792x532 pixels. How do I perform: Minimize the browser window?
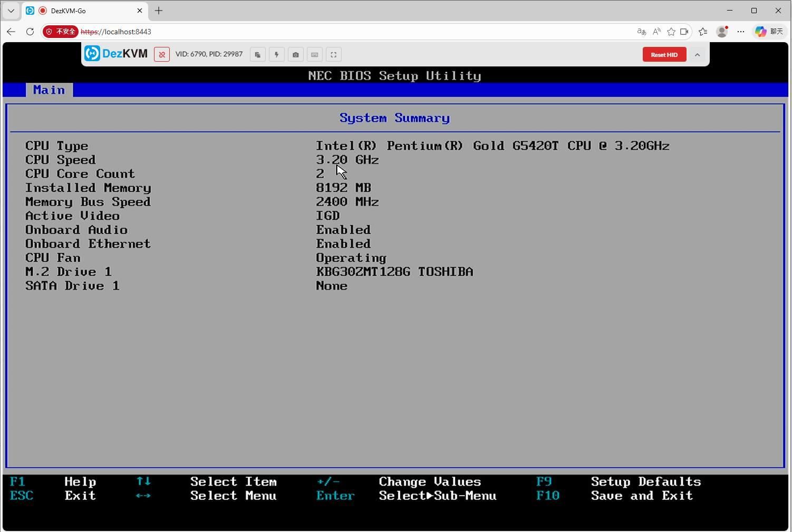pyautogui.click(x=730, y=11)
